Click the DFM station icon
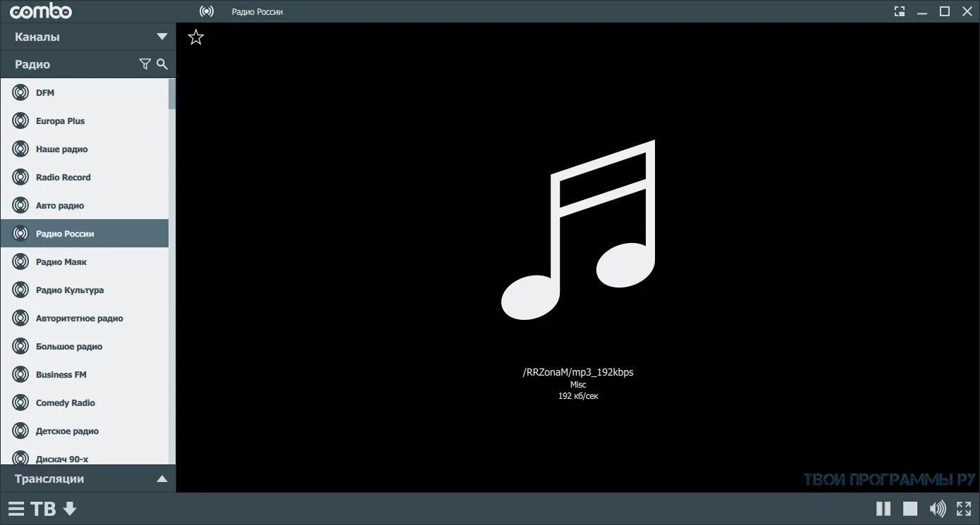The height and width of the screenshot is (525, 980). [20, 92]
